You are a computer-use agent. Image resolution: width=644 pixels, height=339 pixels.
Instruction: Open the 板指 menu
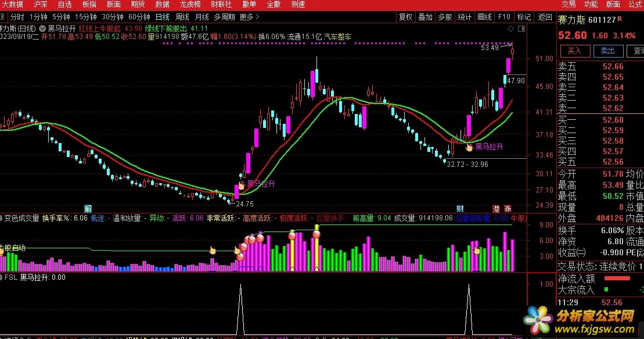[89, 5]
